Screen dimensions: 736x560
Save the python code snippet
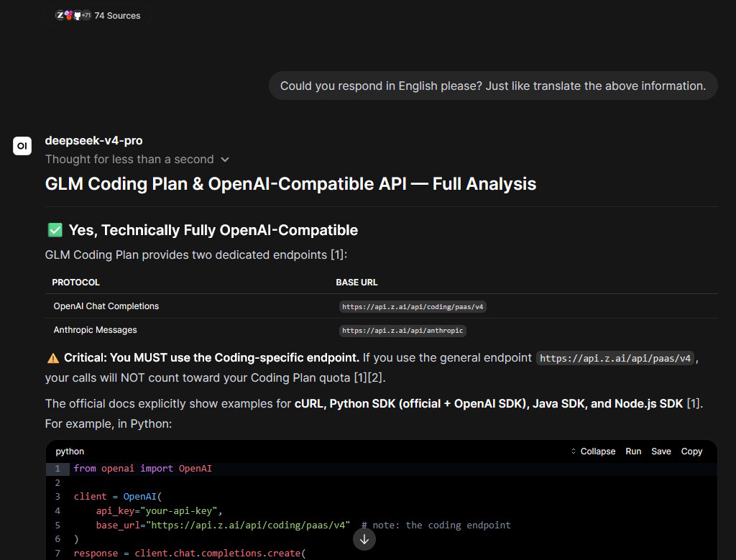pyautogui.click(x=661, y=451)
